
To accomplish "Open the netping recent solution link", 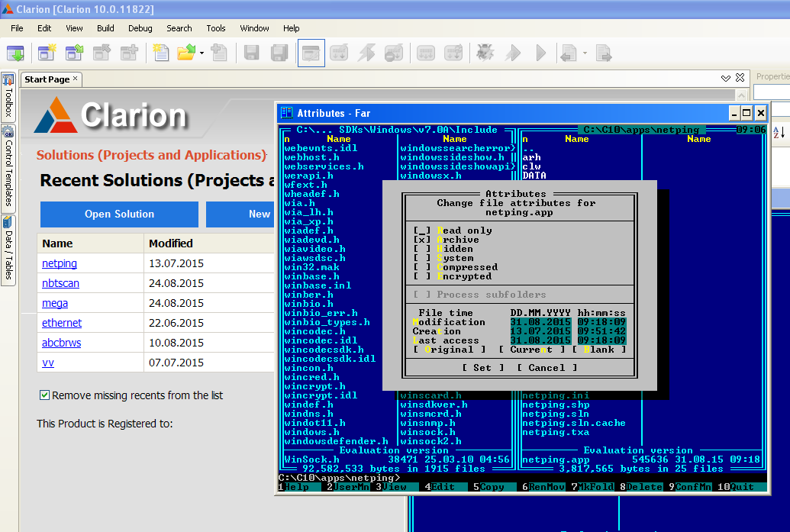I will (x=60, y=263).
